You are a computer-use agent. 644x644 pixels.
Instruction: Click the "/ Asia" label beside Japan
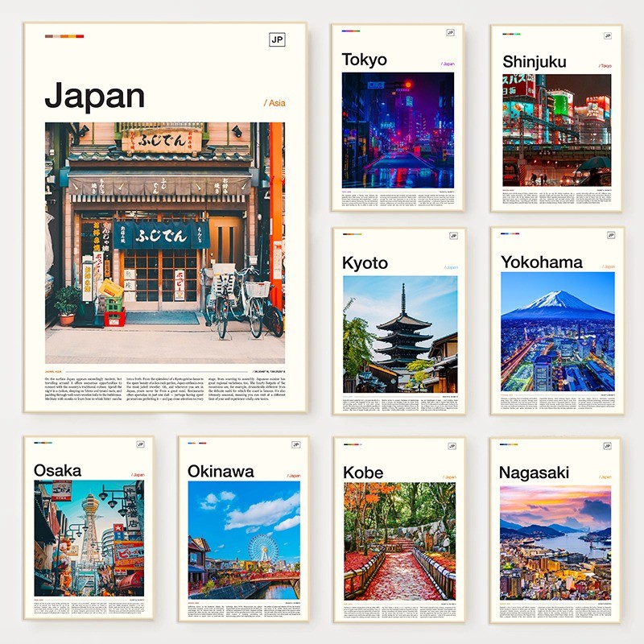274,103
